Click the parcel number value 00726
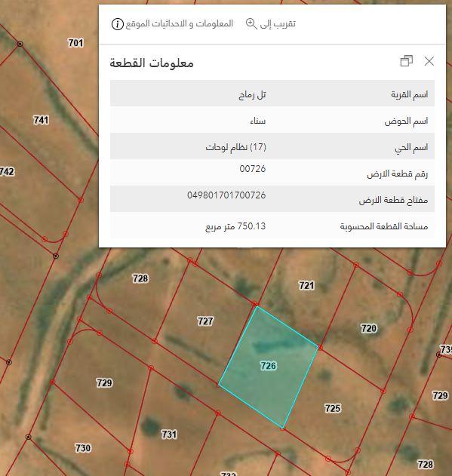 [x=253, y=169]
